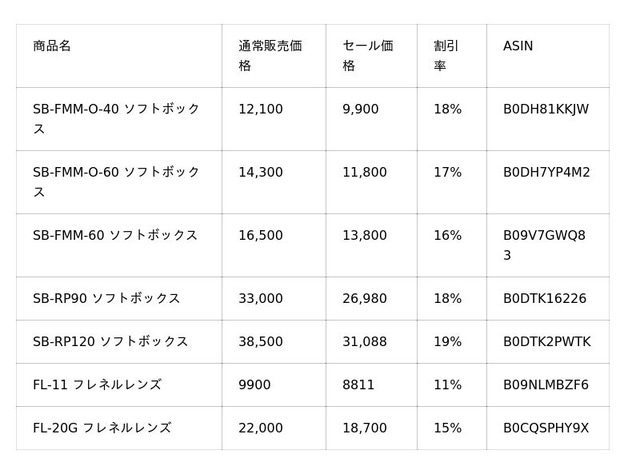Click the FL-11 フレネルレンズ product name
This screenshot has height=474, width=640.
[97, 384]
